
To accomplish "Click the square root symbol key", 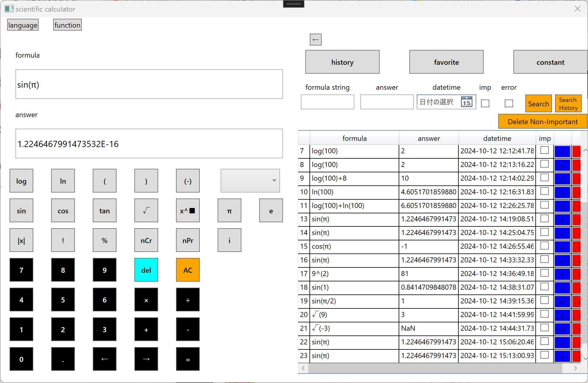I will (146, 211).
